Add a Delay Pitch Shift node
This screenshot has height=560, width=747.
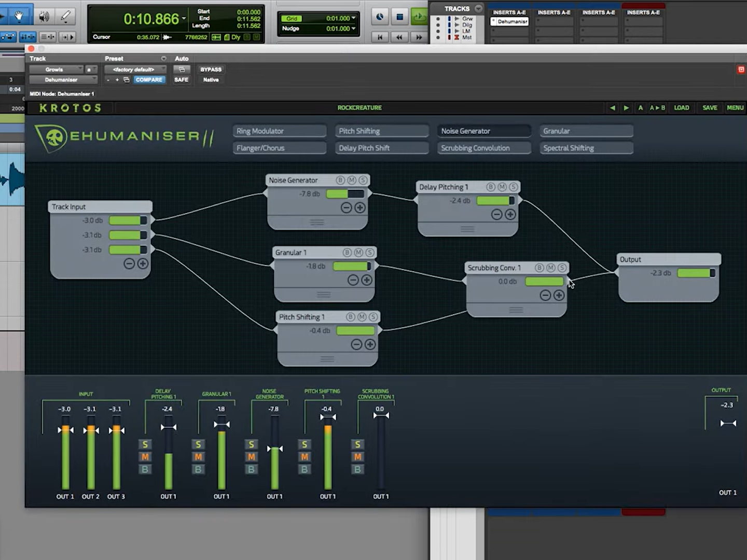click(382, 148)
